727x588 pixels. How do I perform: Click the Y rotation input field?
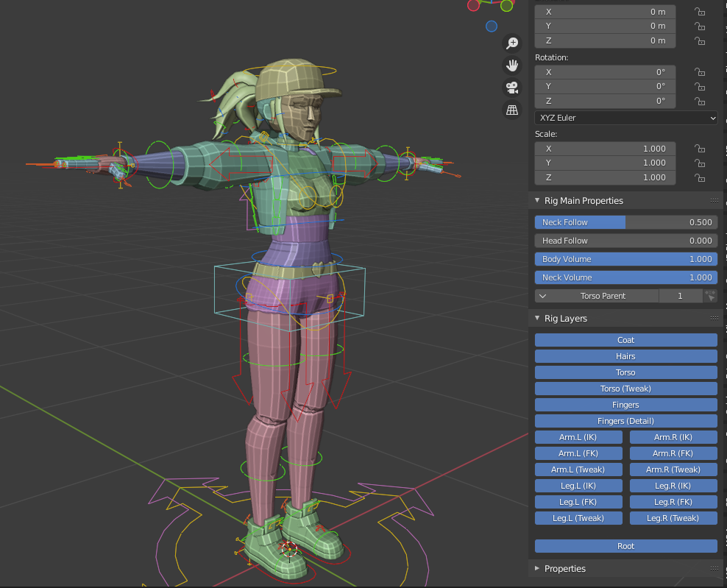(x=605, y=86)
